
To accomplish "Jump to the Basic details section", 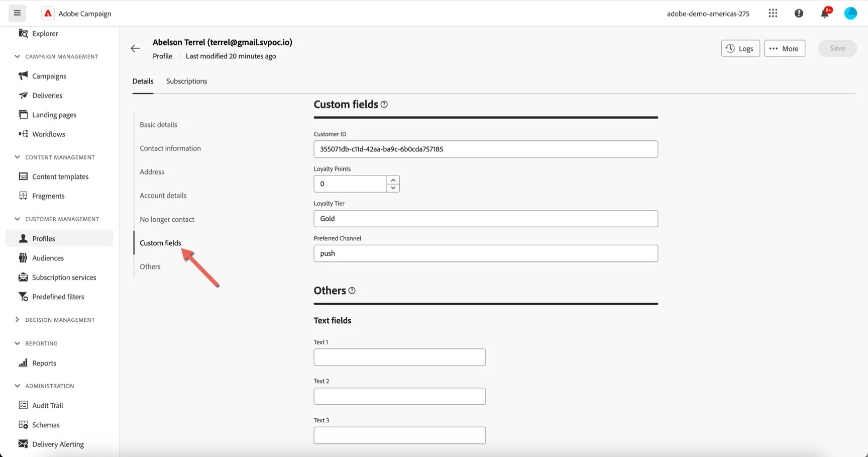I will (x=158, y=125).
